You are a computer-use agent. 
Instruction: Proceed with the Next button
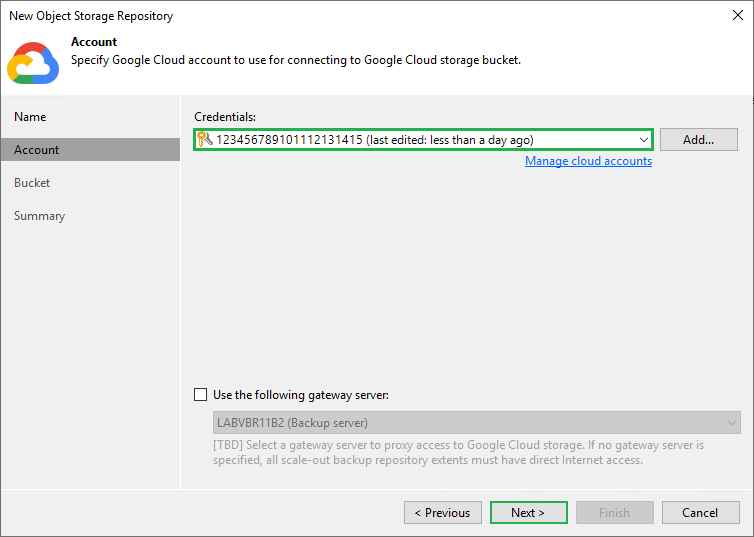528,513
